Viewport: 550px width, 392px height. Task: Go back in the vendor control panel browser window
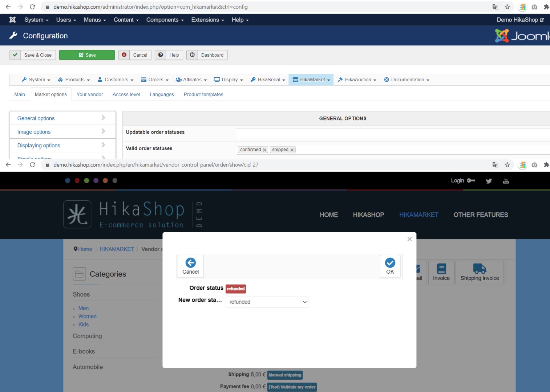[8, 165]
